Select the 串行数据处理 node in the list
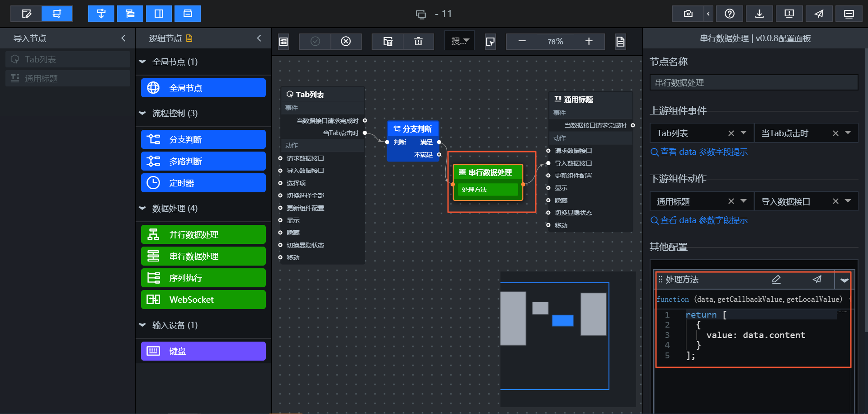Image resolution: width=868 pixels, height=414 pixels. click(x=203, y=256)
